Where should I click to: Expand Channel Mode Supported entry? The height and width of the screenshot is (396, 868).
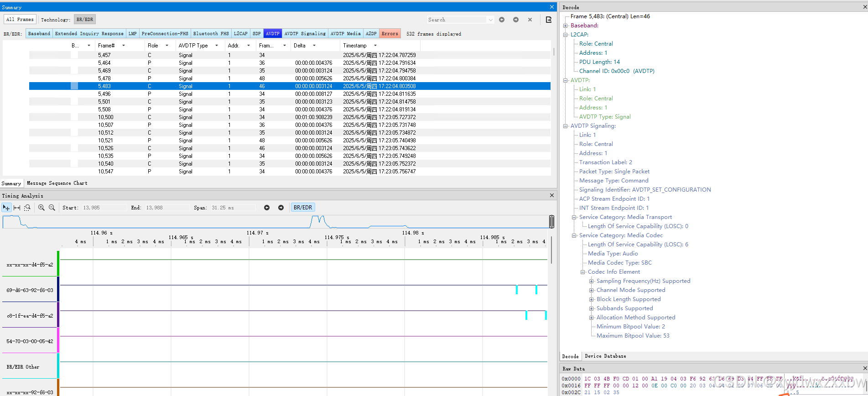click(x=592, y=290)
